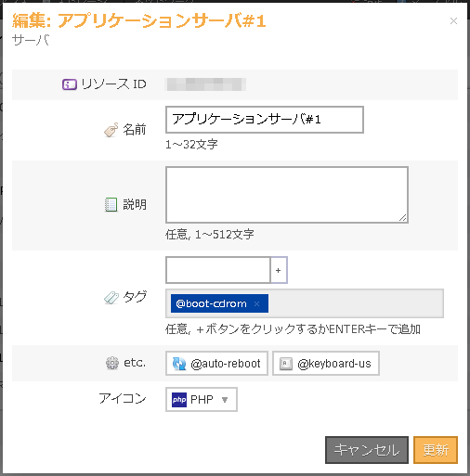Screen dimensions: 470x476
Task: Click the PHP logo in the icon selector
Action: click(x=179, y=400)
